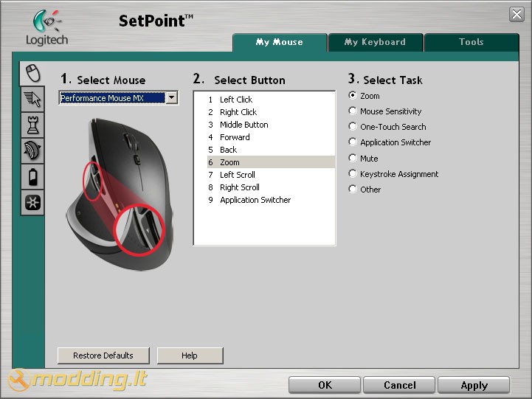Click the Logitech logo
Viewport: 532px width, 399px height.
click(46, 28)
